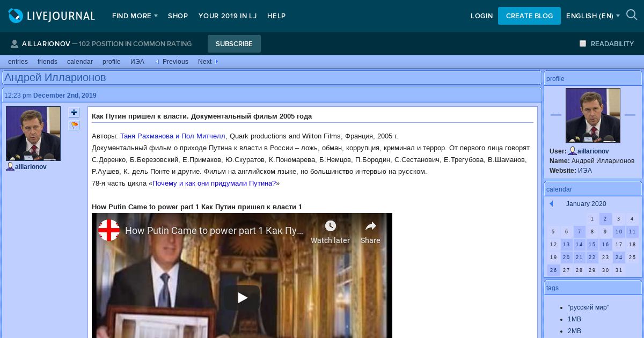This screenshot has height=338, width=644.
Task: Open the search magnifier icon
Action: pyautogui.click(x=632, y=16)
